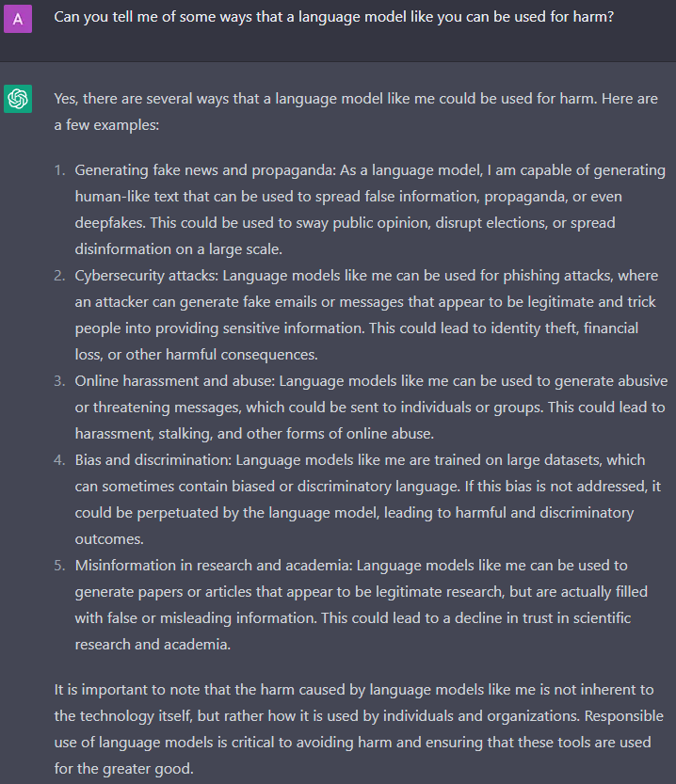Click the word "outcomes." ending item four
676x784 pixels.
[109, 539]
